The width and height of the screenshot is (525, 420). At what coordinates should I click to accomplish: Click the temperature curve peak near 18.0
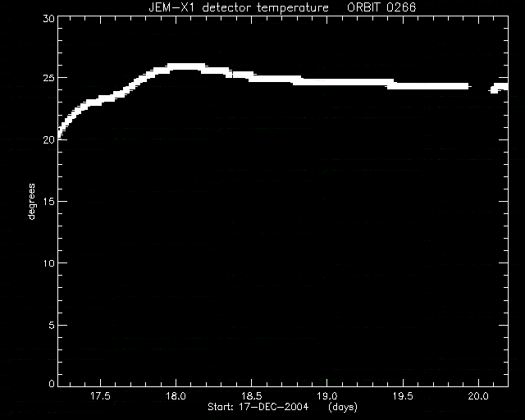point(186,66)
